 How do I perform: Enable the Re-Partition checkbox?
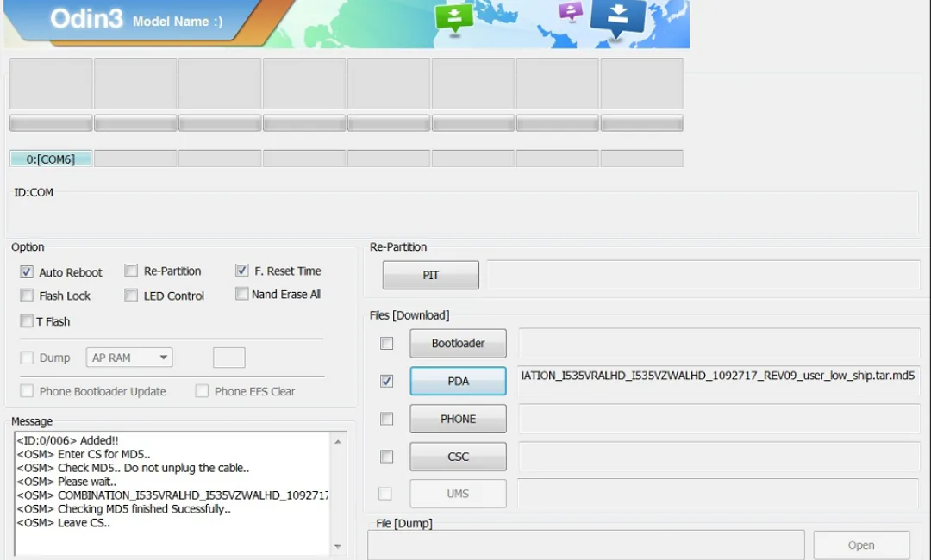131,271
